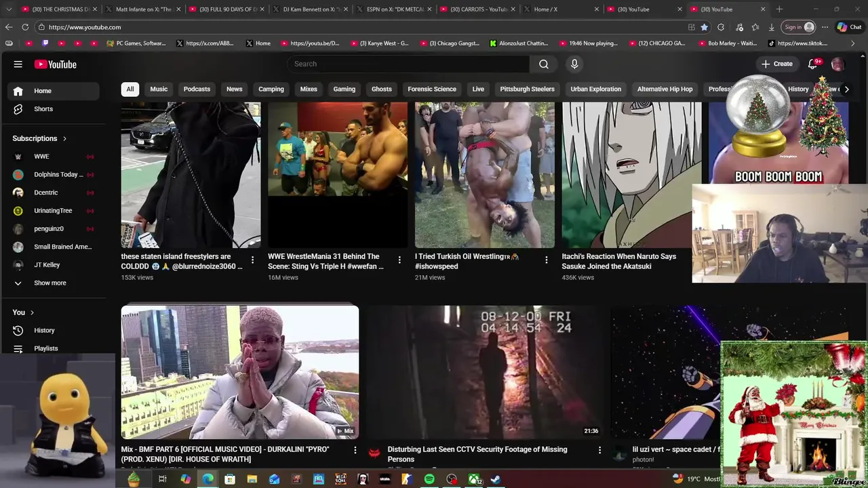Select the Camping filter chip
Screen dimensions: 868x488
271,89
